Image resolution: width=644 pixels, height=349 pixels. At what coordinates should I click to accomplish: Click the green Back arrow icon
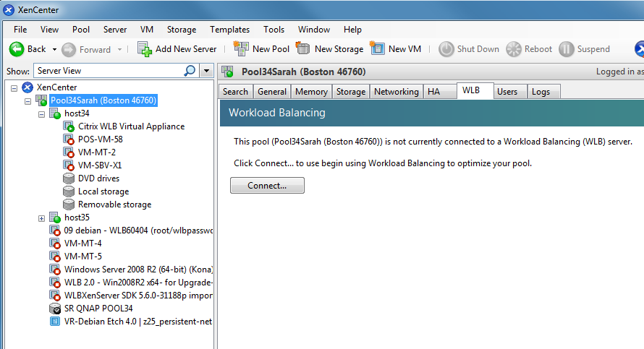coord(17,49)
